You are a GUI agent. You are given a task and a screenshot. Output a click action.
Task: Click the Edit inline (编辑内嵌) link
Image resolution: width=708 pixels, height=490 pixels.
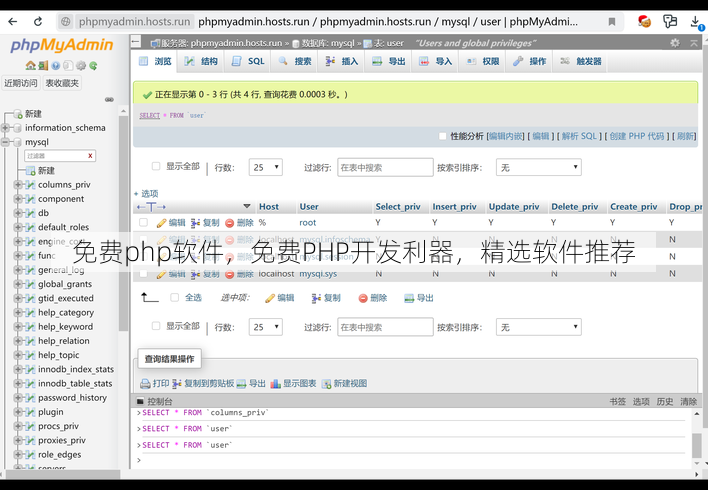[506, 136]
